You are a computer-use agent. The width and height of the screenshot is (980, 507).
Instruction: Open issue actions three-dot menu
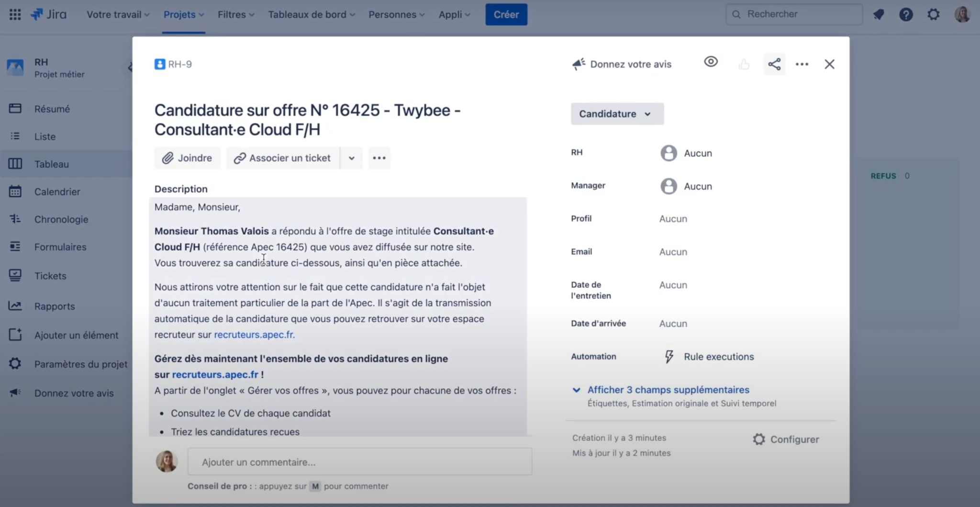coord(802,64)
